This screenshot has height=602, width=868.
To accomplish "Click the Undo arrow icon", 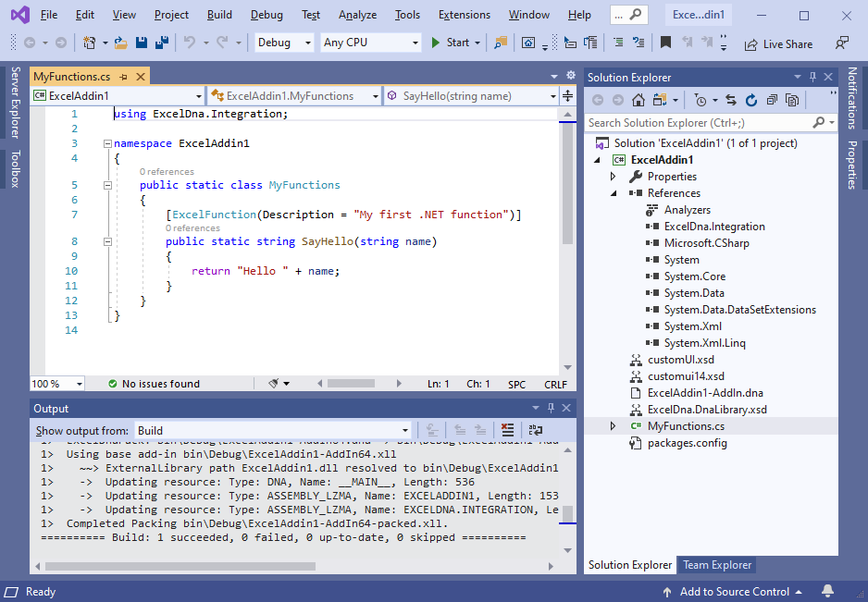I will (x=190, y=43).
